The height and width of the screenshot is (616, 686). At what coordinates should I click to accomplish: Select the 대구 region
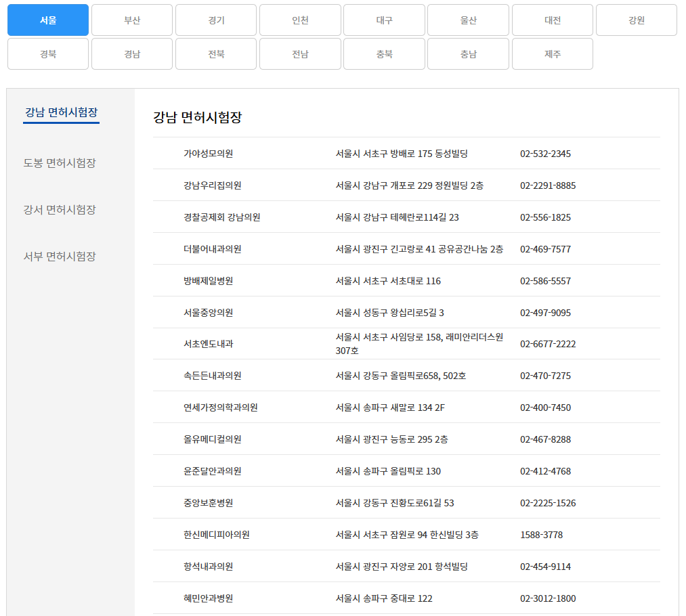pyautogui.click(x=384, y=20)
